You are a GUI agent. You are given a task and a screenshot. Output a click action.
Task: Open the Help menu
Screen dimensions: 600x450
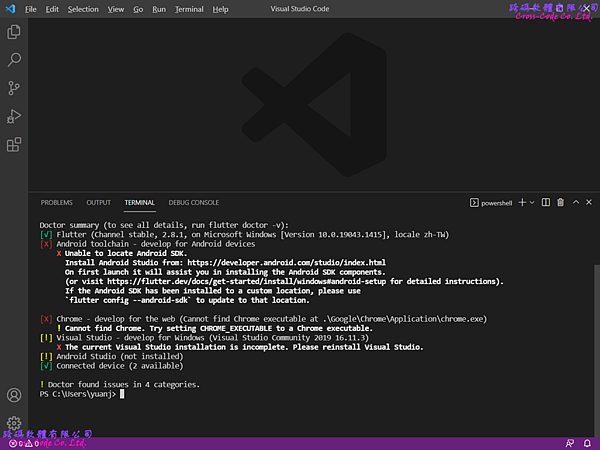pos(220,9)
